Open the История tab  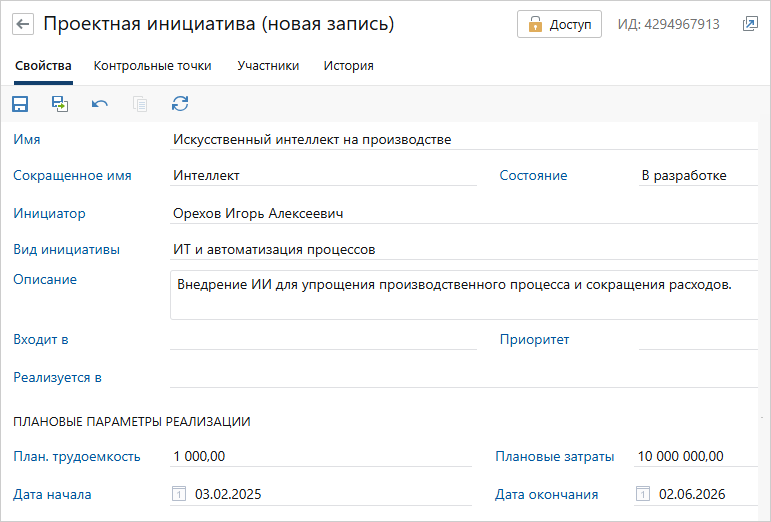pyautogui.click(x=348, y=66)
